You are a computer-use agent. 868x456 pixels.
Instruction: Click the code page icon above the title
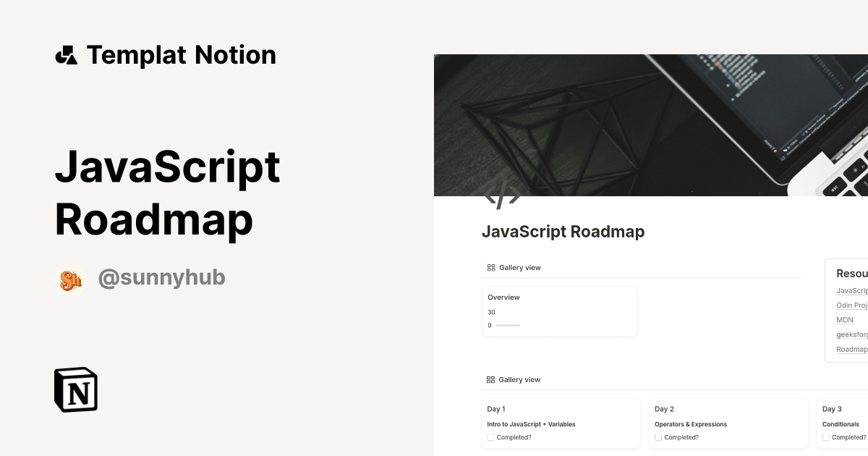click(503, 193)
